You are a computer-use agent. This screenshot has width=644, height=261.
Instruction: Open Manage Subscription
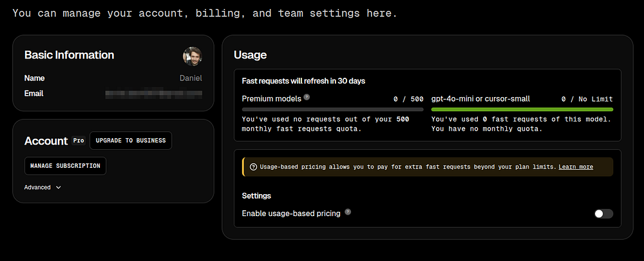coord(65,166)
